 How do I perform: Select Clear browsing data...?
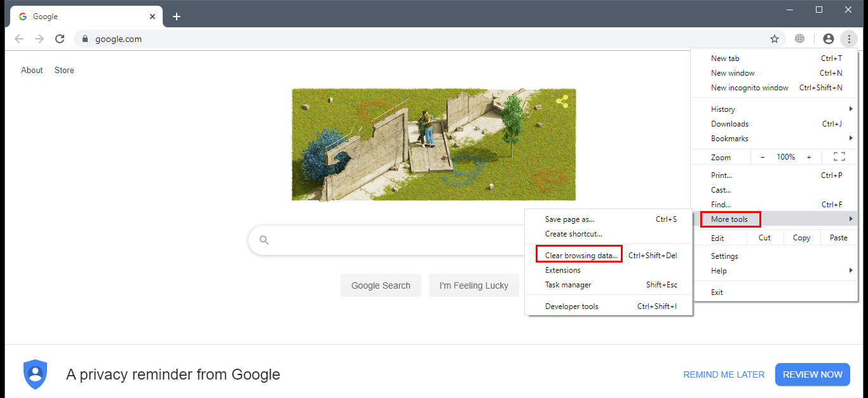(x=609, y=256)
